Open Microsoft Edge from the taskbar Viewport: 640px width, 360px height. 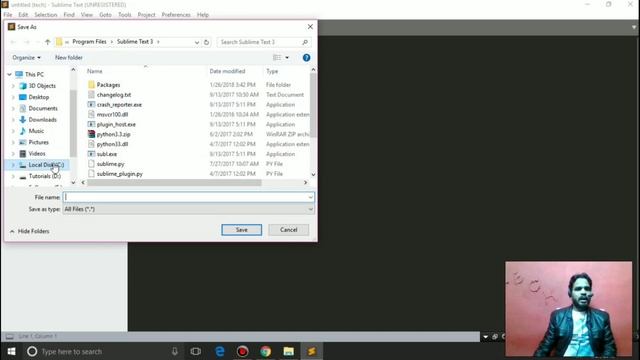click(x=220, y=351)
